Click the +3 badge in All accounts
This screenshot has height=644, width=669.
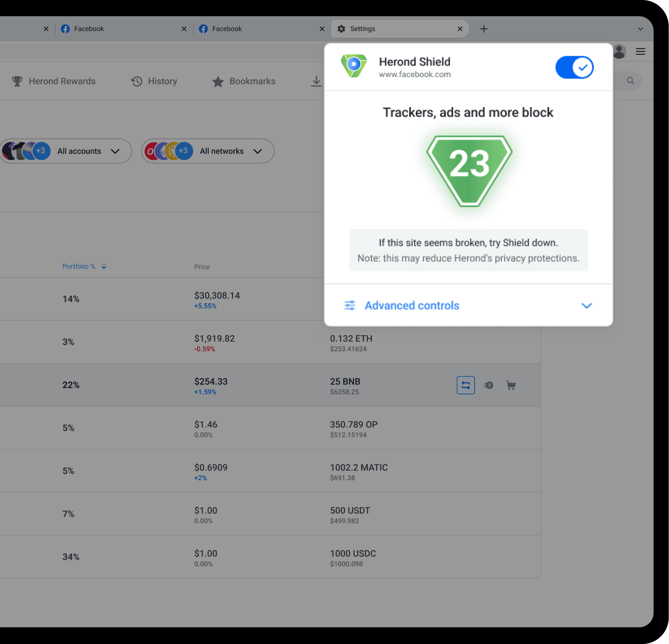click(41, 151)
